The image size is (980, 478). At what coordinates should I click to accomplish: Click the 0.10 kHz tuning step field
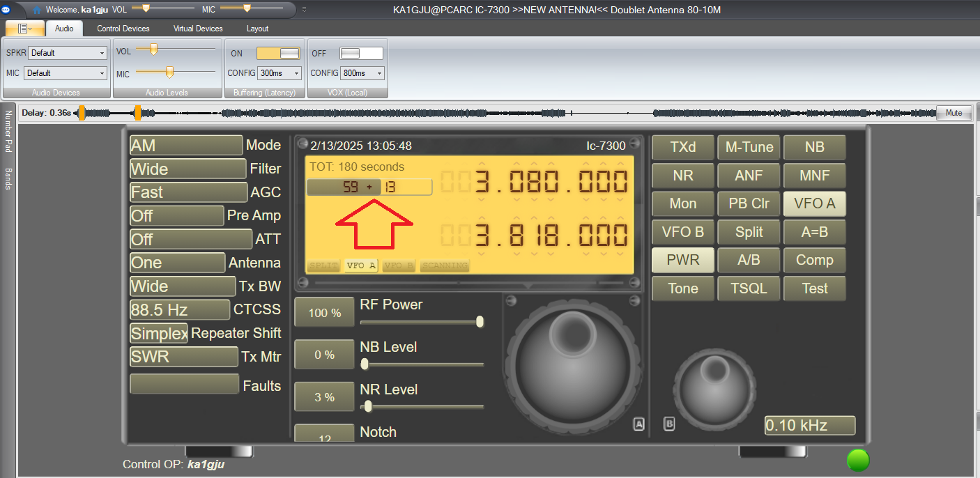tap(809, 425)
